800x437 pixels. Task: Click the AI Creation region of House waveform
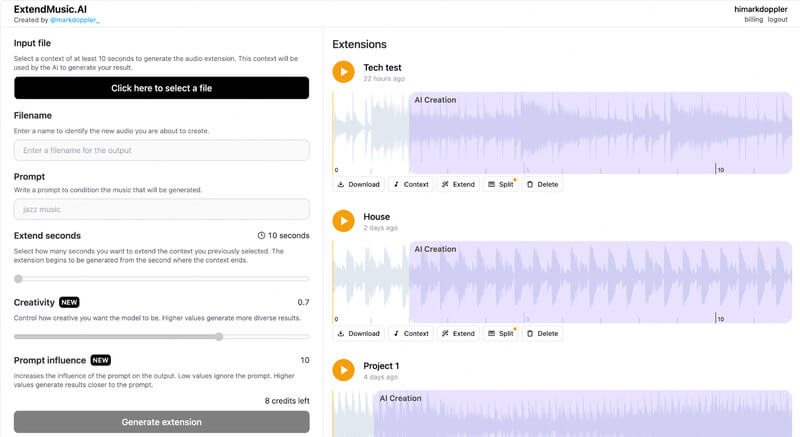pos(600,282)
